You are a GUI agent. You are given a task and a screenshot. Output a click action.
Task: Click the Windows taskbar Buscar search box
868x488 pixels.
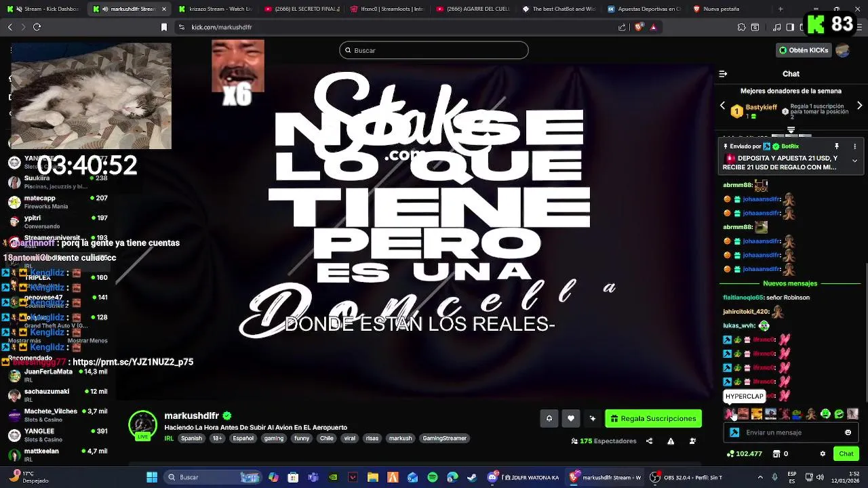(x=212, y=477)
